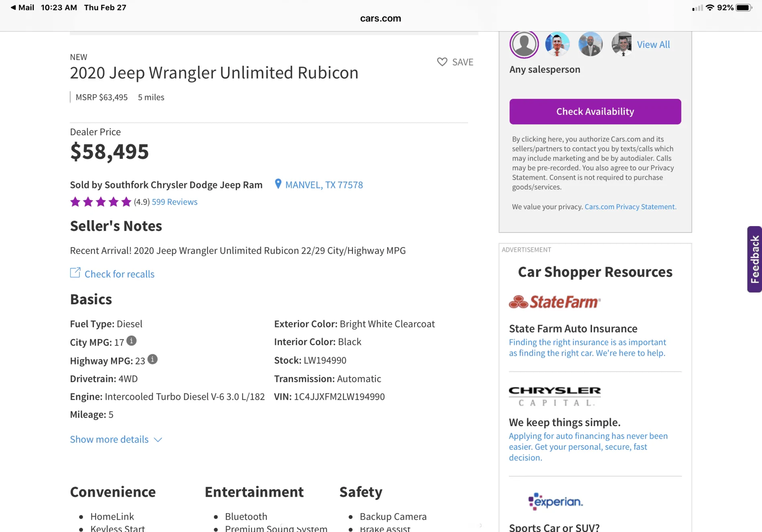Click the State Farm Auto Insurance heading
This screenshot has height=532, width=762.
click(573, 329)
